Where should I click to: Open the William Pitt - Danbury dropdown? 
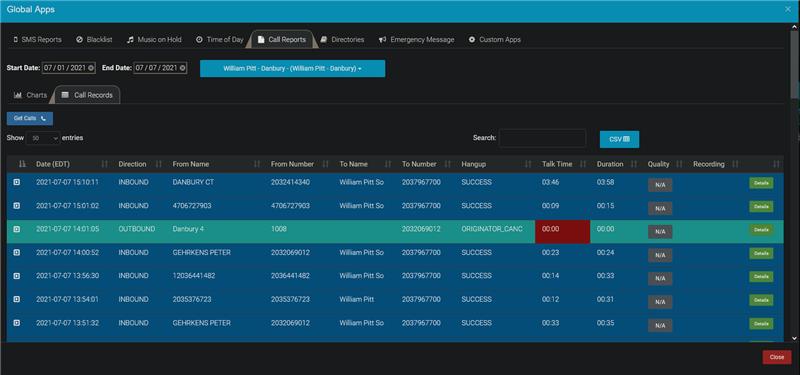[292, 68]
